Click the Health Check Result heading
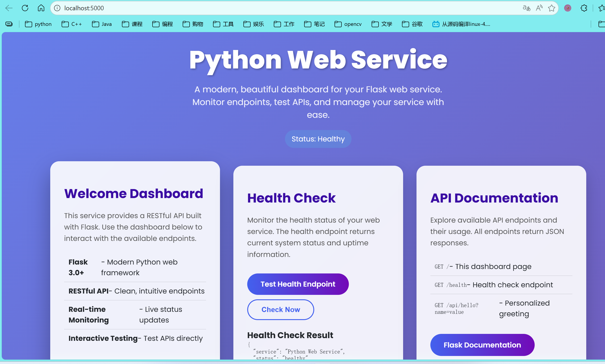Screen dimensions: 605x364 (x=290, y=335)
